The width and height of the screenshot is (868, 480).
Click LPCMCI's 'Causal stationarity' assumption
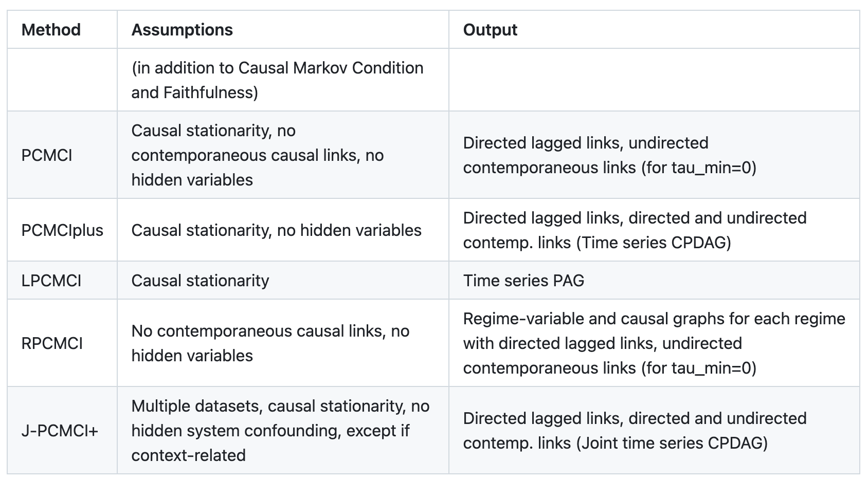200,281
